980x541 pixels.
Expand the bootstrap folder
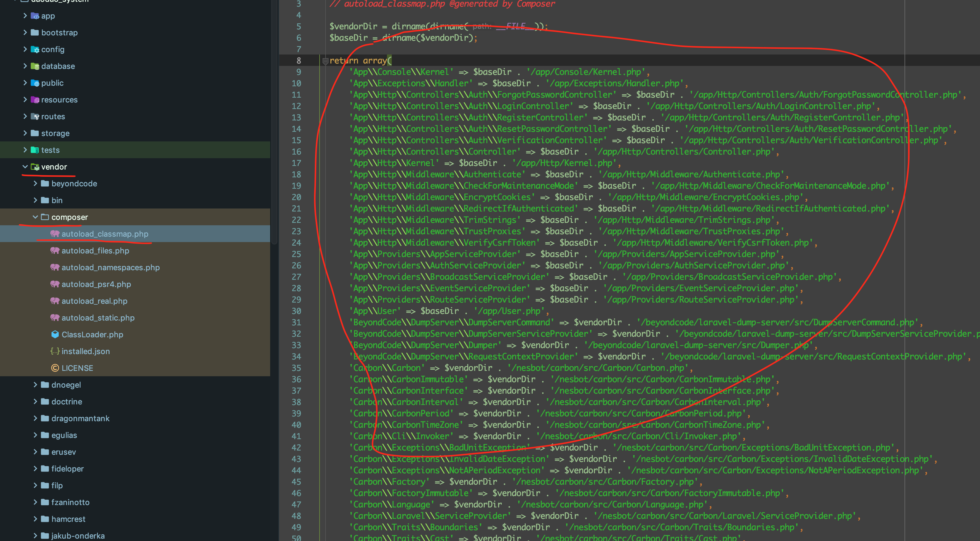[x=25, y=33]
